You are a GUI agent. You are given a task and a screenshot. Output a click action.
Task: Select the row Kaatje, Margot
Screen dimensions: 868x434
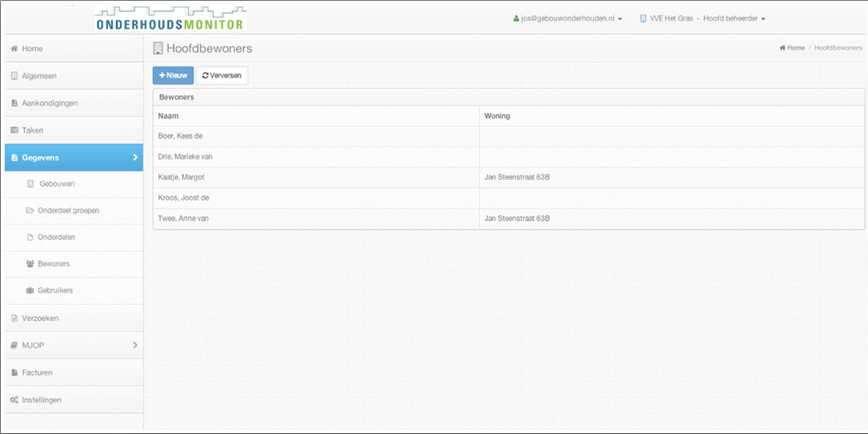point(181,178)
